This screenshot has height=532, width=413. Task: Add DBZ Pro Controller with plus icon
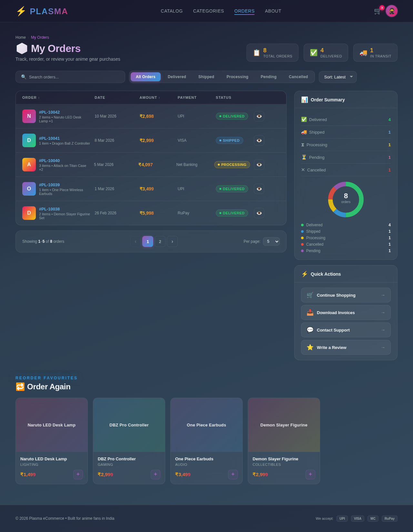[156, 474]
